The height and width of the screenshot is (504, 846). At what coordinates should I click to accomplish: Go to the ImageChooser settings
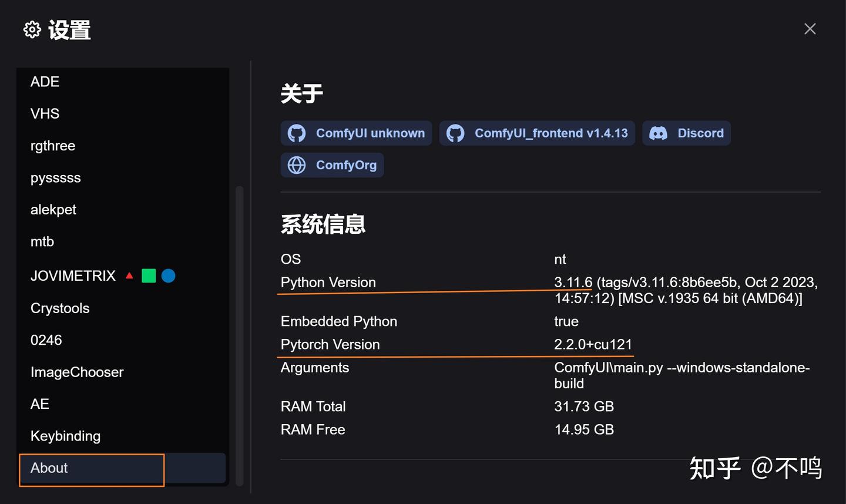tap(77, 372)
